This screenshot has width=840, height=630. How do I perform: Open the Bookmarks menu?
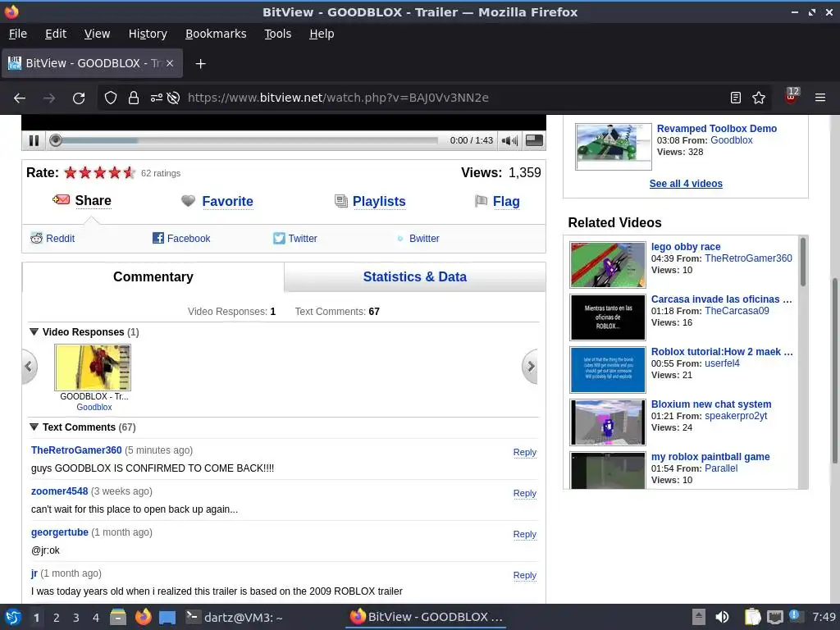[x=216, y=34]
